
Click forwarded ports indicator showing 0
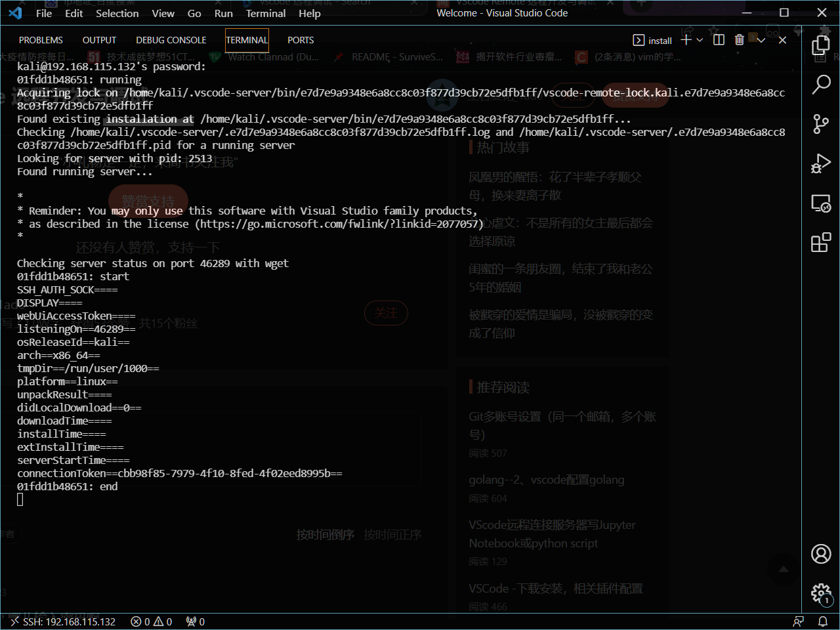tap(196, 621)
